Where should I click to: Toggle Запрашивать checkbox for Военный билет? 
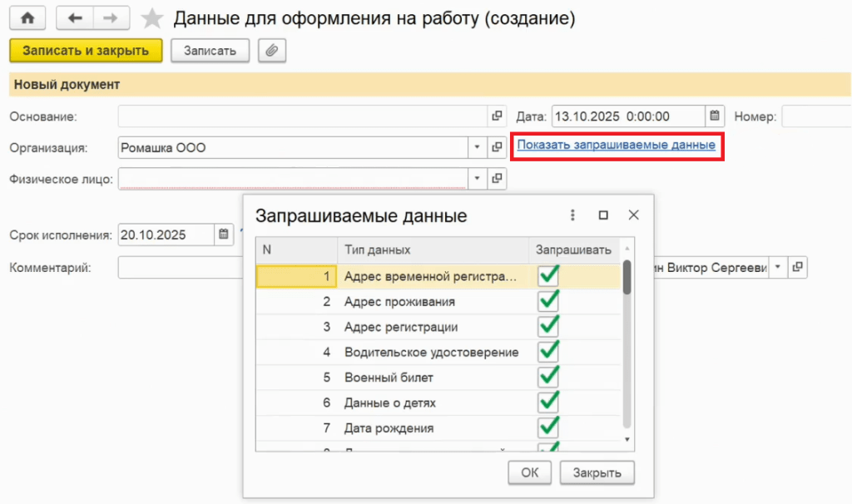tap(548, 377)
